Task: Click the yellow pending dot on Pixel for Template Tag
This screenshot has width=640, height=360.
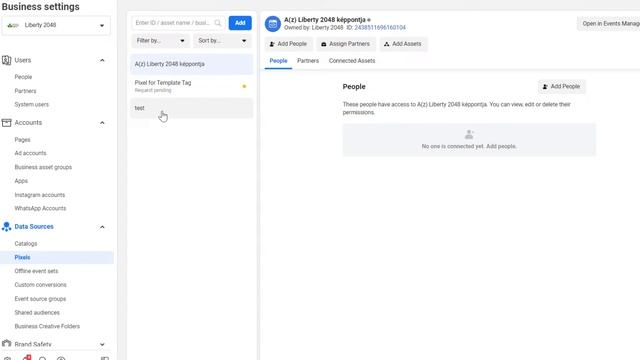Action: (244, 86)
